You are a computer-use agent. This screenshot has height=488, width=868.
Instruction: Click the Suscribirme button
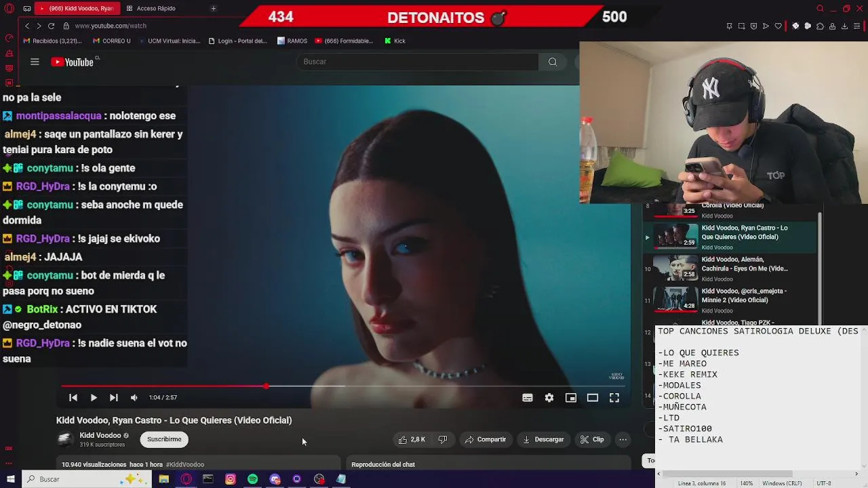pos(164,439)
